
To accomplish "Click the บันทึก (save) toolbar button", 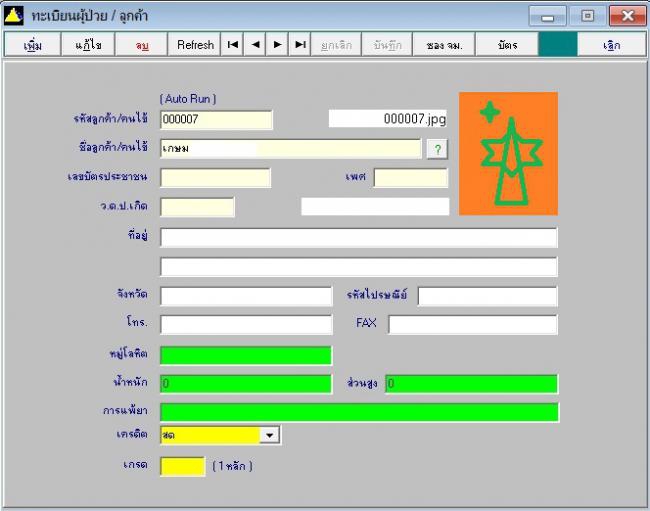I will (x=387, y=44).
